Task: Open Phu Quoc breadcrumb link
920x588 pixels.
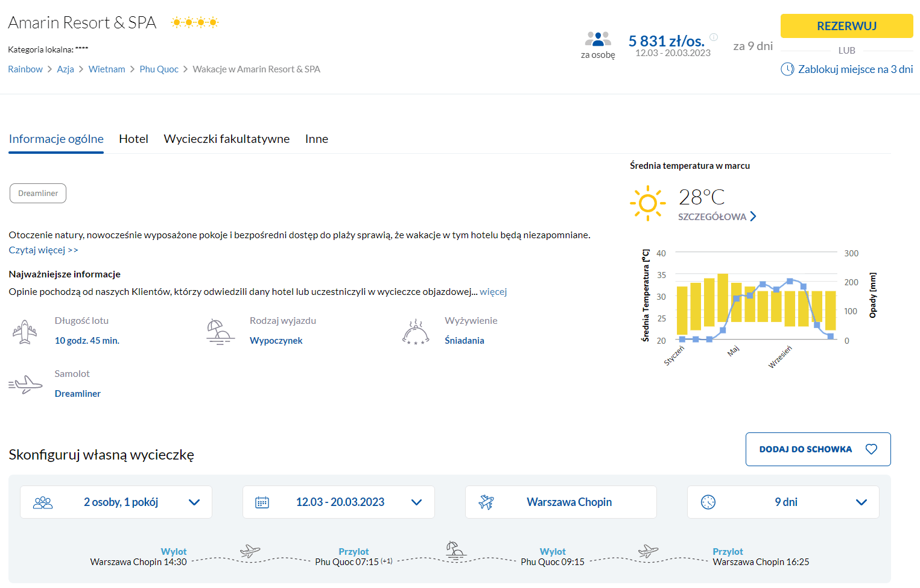Action: pyautogui.click(x=159, y=69)
